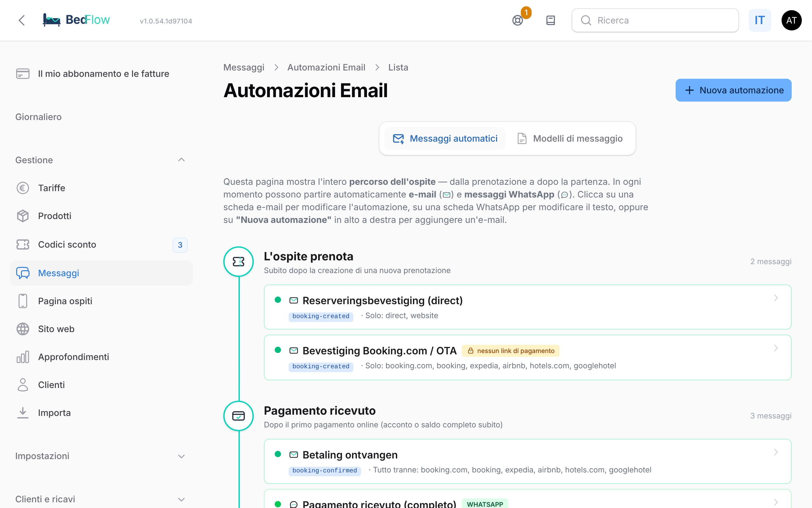Image resolution: width=812 pixels, height=508 pixels.
Task: Click the Tariffe euro icon
Action: [x=23, y=188]
